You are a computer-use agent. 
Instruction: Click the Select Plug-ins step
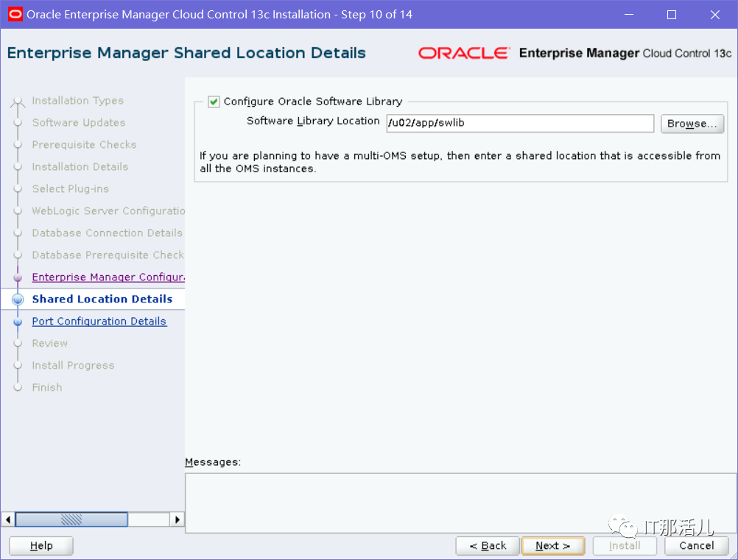[x=71, y=189]
